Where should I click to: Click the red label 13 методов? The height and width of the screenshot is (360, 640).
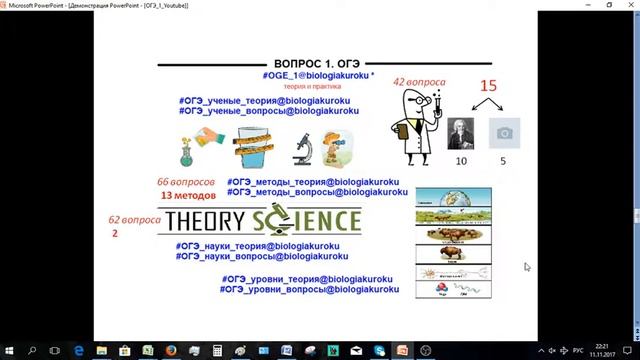pos(188,196)
